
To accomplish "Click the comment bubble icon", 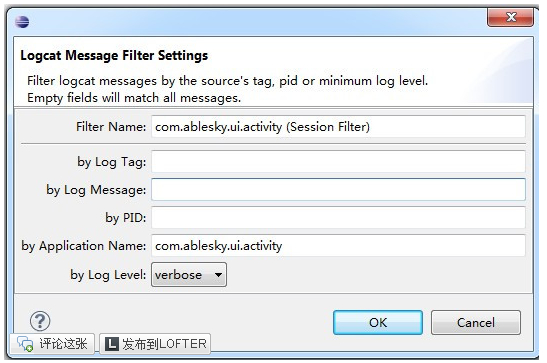I will tap(25, 344).
